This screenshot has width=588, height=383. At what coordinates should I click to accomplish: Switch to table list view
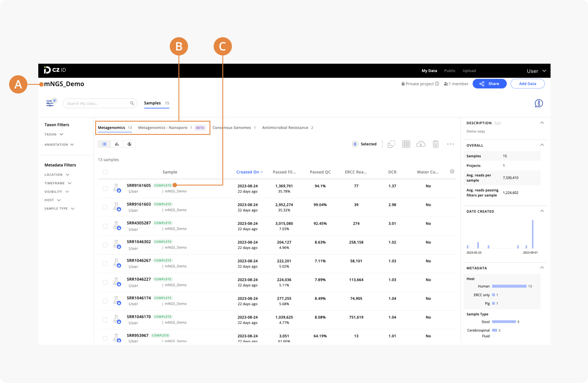tap(104, 144)
